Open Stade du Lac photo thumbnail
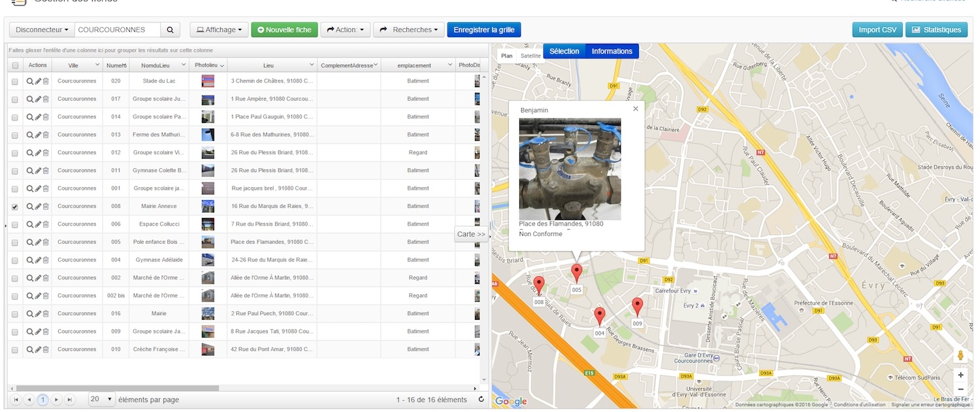This screenshot has width=980, height=412. [x=208, y=81]
